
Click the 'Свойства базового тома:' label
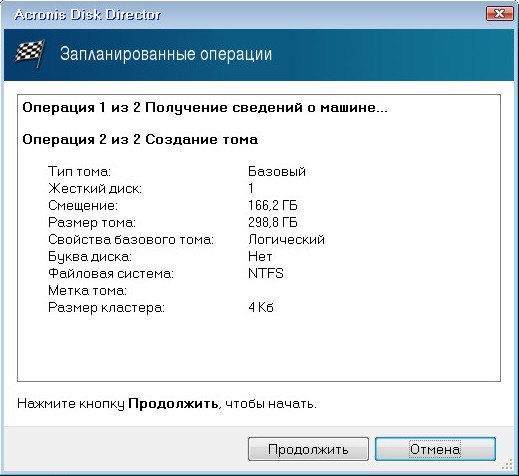(x=131, y=239)
